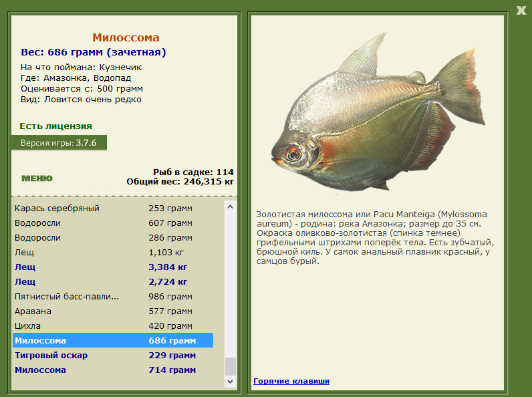Select the Тигровый оскар 229 грамм entry
The image size is (532, 397).
click(113, 356)
